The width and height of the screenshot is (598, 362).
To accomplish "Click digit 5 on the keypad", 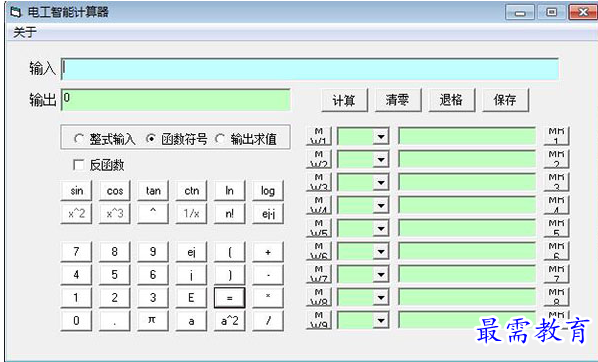I will 115,275.
